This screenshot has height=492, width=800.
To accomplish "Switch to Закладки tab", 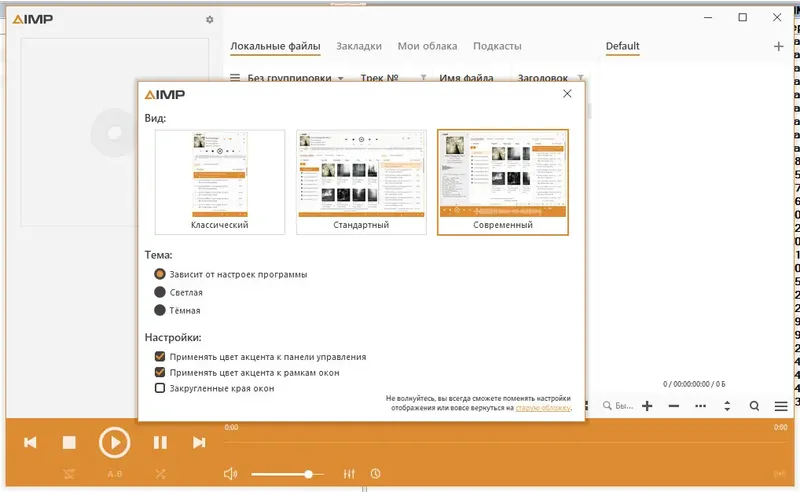I will (359, 46).
